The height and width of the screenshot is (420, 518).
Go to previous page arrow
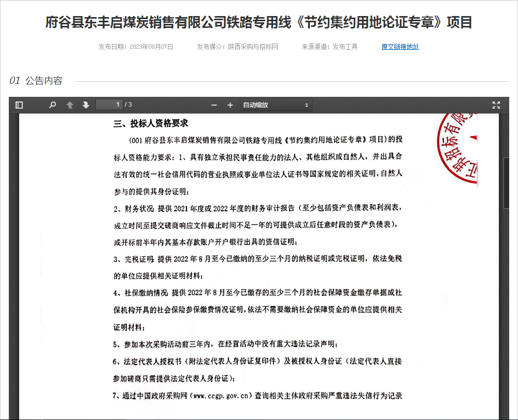(x=70, y=105)
